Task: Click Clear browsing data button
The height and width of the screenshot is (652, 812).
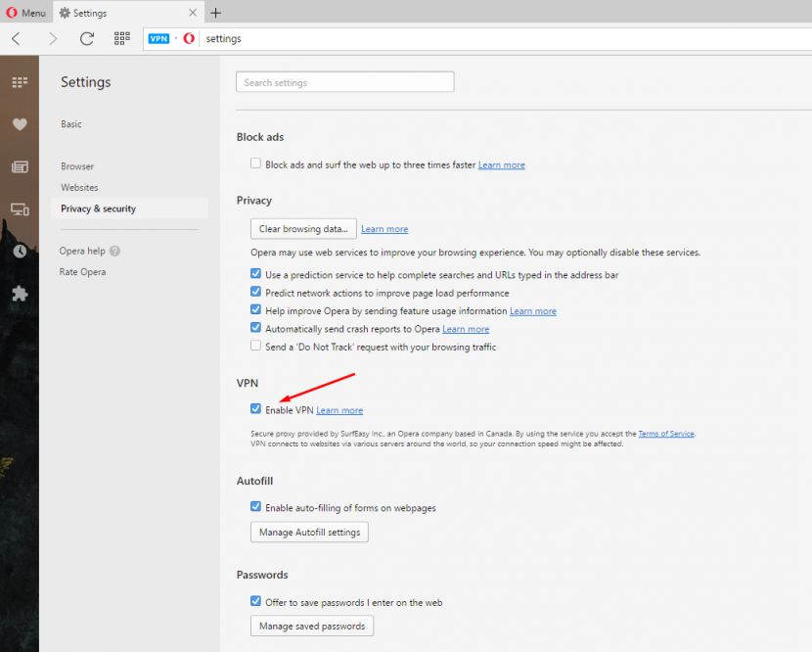Action: point(303,228)
